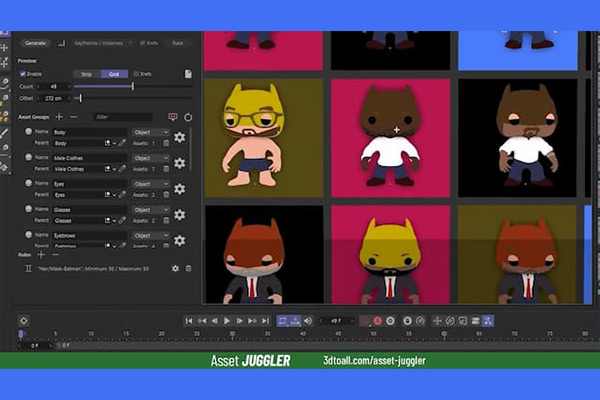
Task: Go to end of timeline
Action: [x=265, y=321]
